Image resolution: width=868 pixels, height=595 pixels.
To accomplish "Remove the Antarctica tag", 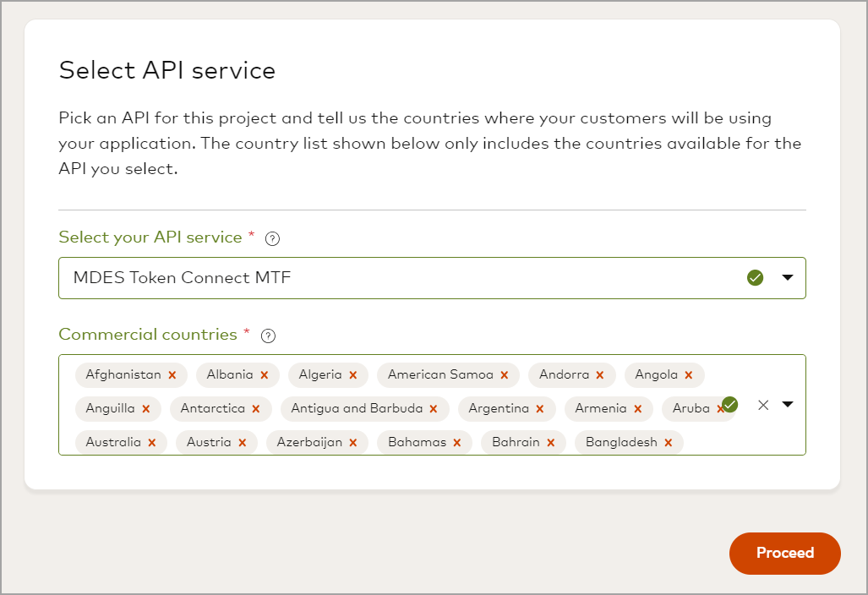I will 256,409.
